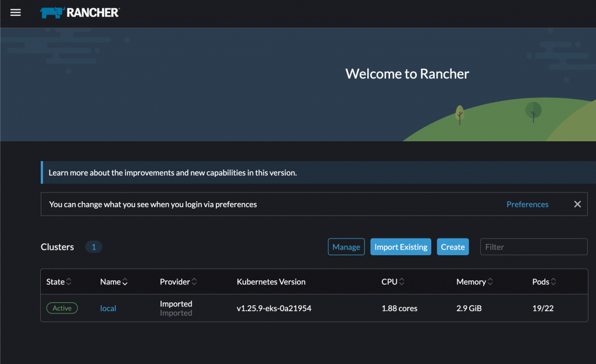
Task: Click the Welcome to Rancher heading
Action: click(x=407, y=74)
